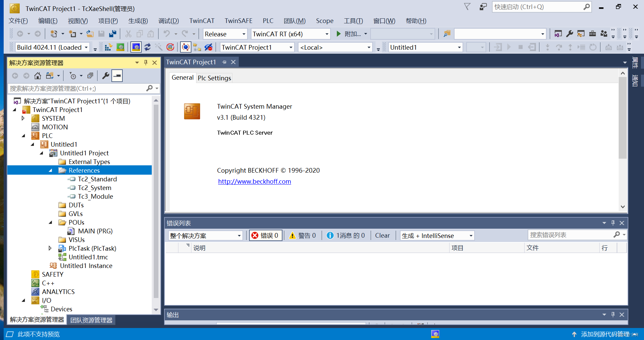Screen dimensions: 644x340
Task: Toggle the Messages 0 filter button
Action: tap(346, 235)
